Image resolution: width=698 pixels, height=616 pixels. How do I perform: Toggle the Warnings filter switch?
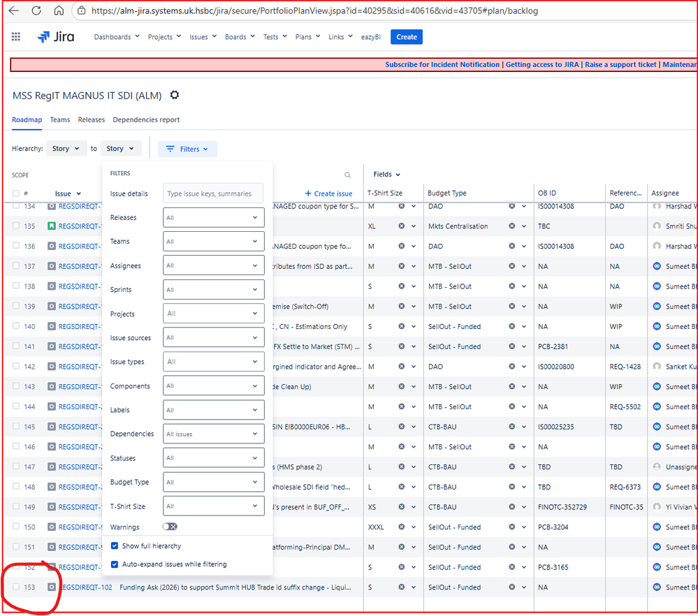[170, 527]
